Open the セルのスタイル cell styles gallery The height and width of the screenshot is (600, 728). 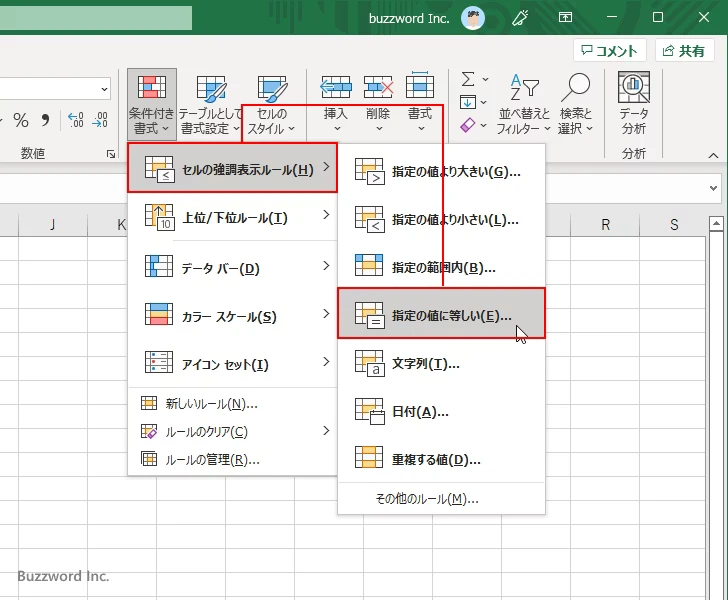pyautogui.click(x=272, y=104)
